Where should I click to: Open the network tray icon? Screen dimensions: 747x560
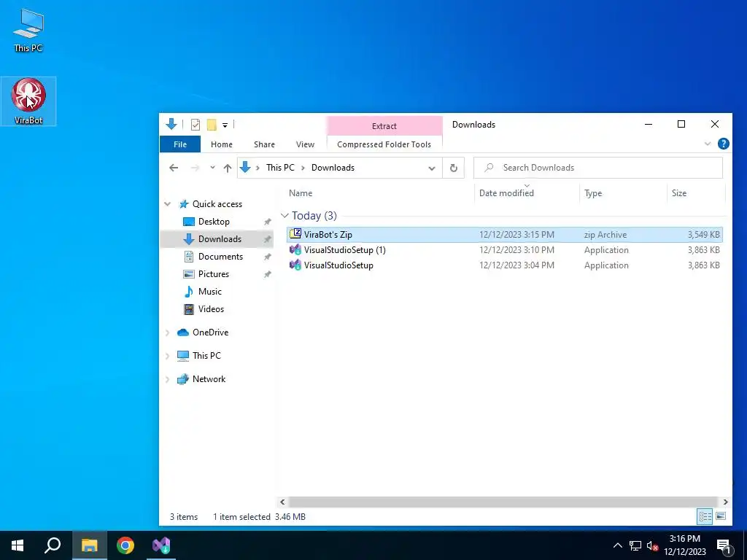click(635, 545)
